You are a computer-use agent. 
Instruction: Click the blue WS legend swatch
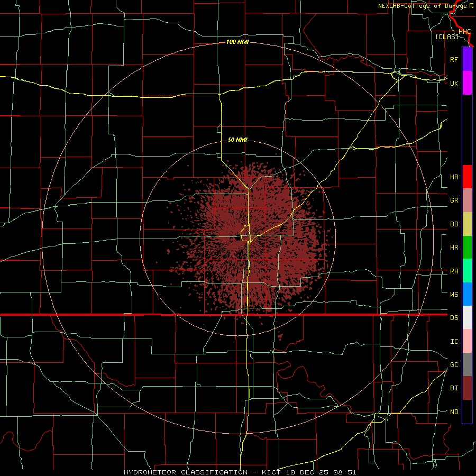(x=467, y=294)
